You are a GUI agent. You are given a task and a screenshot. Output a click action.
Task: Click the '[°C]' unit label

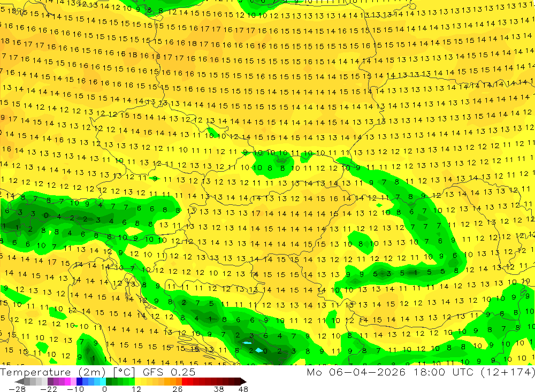pos(124,372)
